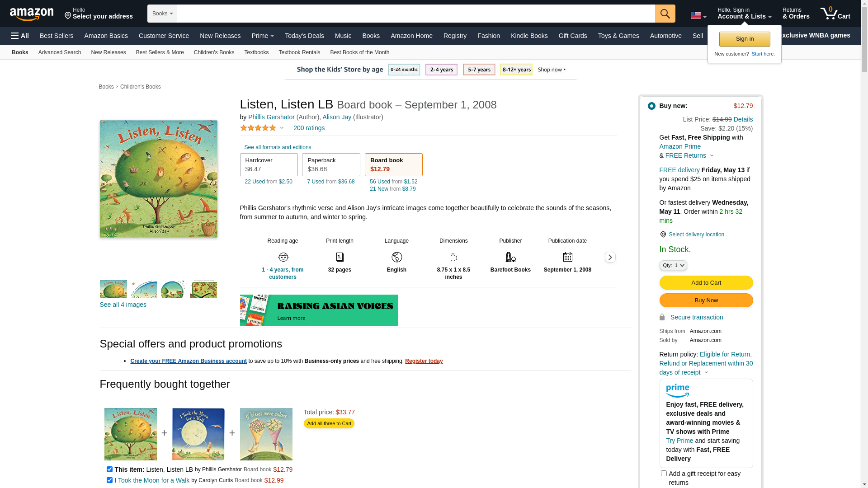Open the Books search category dropdown
Image resolution: width=868 pixels, height=488 pixels.
162,14
